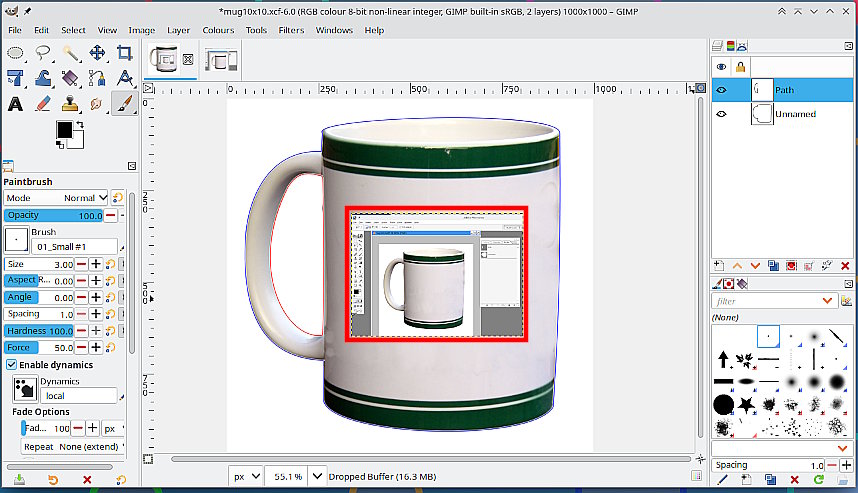Select the Crop tool
This screenshot has height=493, width=858.
[124, 53]
